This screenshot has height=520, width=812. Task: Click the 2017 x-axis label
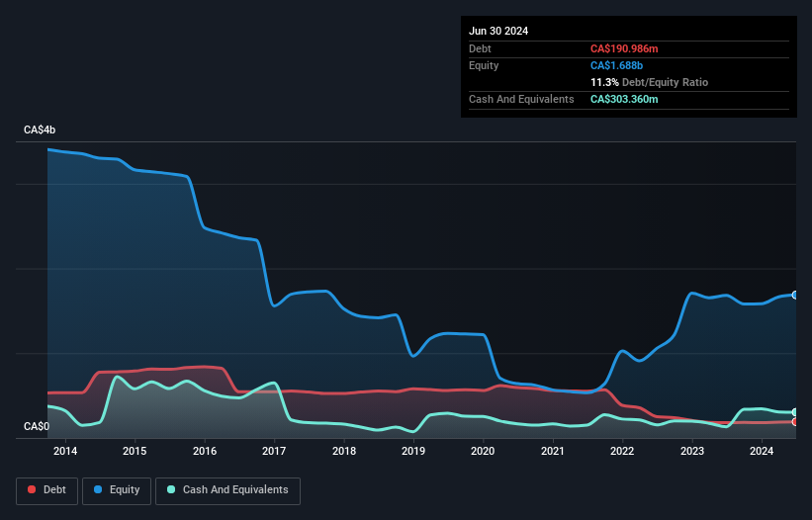[274, 451]
